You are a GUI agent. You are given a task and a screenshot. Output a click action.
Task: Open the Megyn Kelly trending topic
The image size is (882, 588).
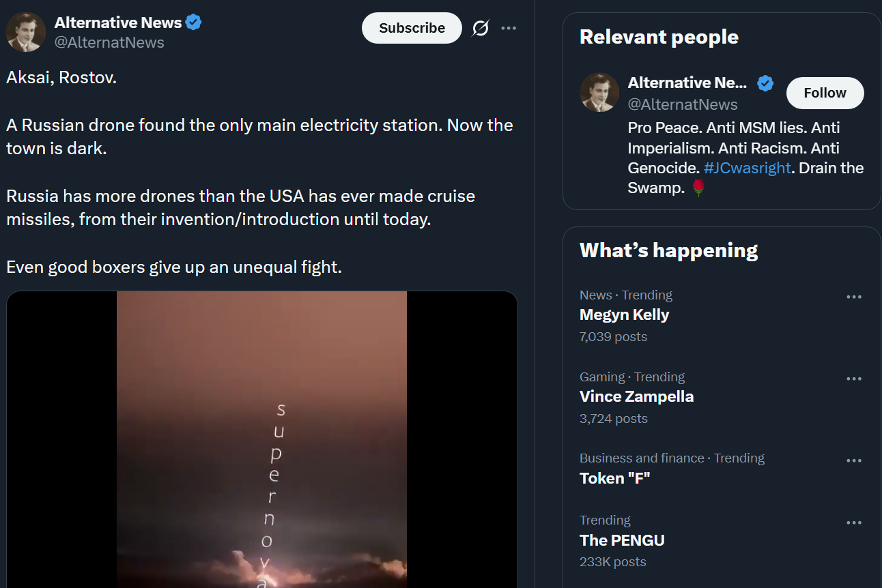624,314
